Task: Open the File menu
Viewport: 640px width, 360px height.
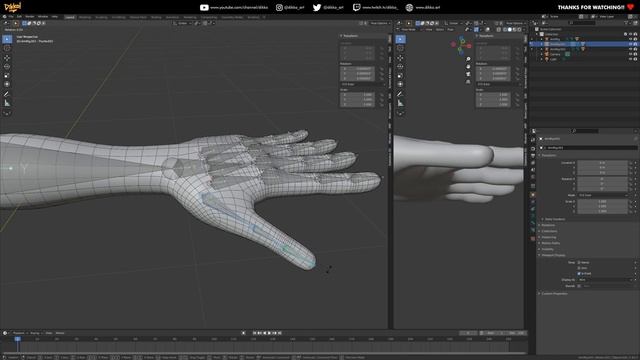Action: click(11, 17)
